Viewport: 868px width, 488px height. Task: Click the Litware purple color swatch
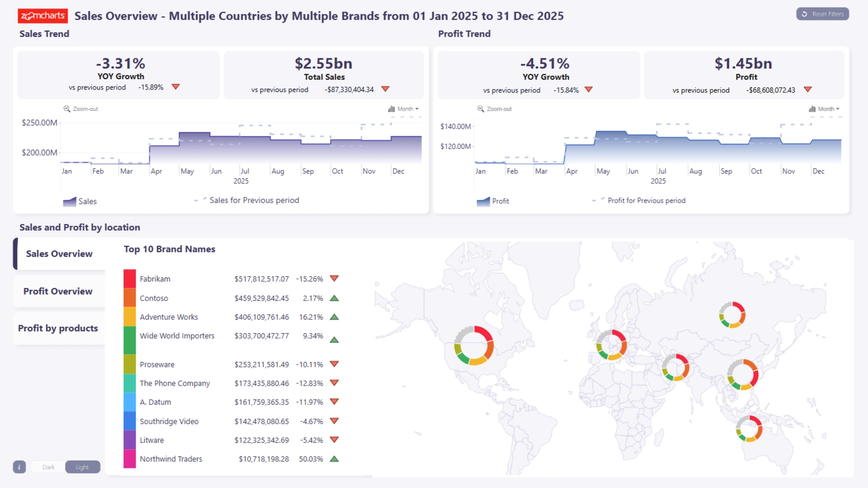pos(130,440)
